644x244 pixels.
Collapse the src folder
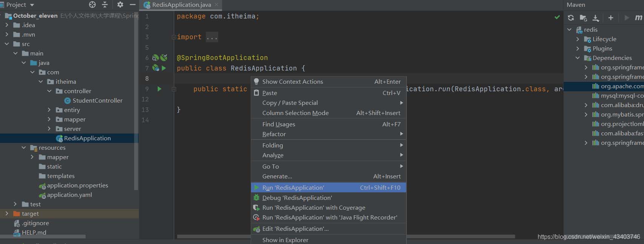7,44
